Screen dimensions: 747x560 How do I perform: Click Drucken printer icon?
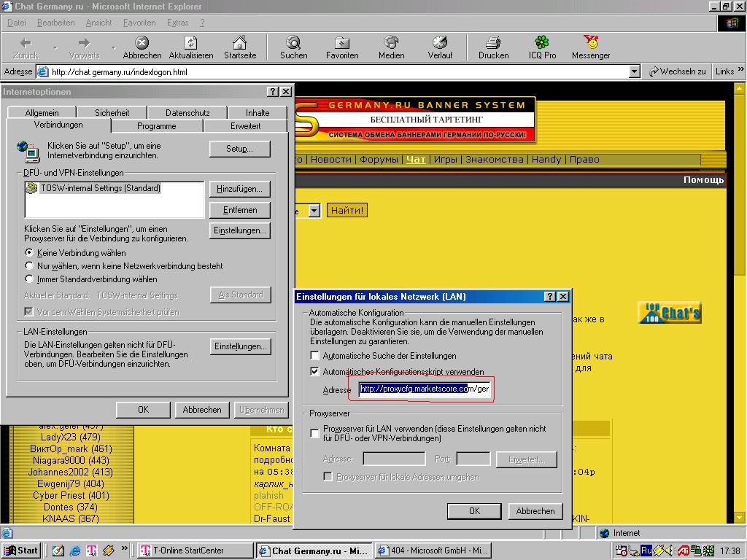tap(493, 42)
